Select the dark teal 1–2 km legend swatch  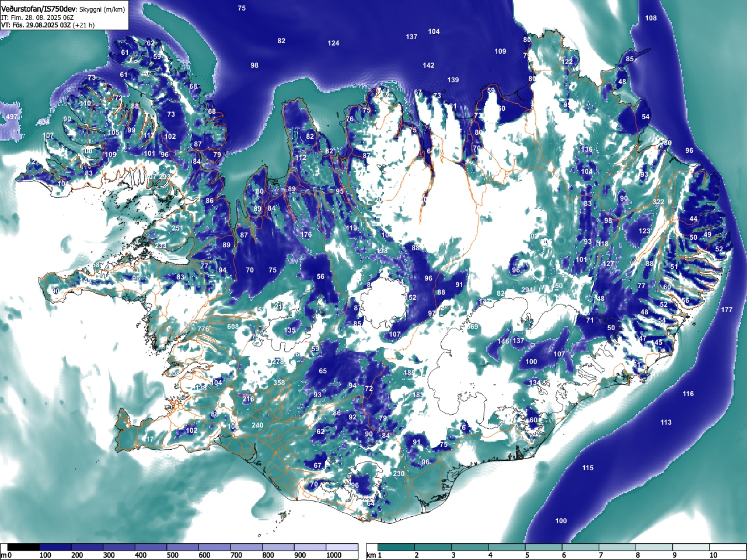click(397, 548)
